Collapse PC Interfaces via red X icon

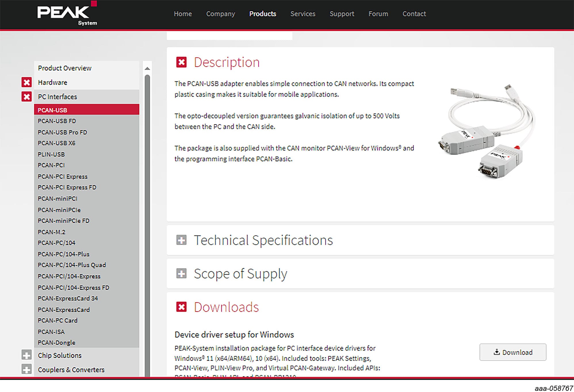(x=27, y=97)
